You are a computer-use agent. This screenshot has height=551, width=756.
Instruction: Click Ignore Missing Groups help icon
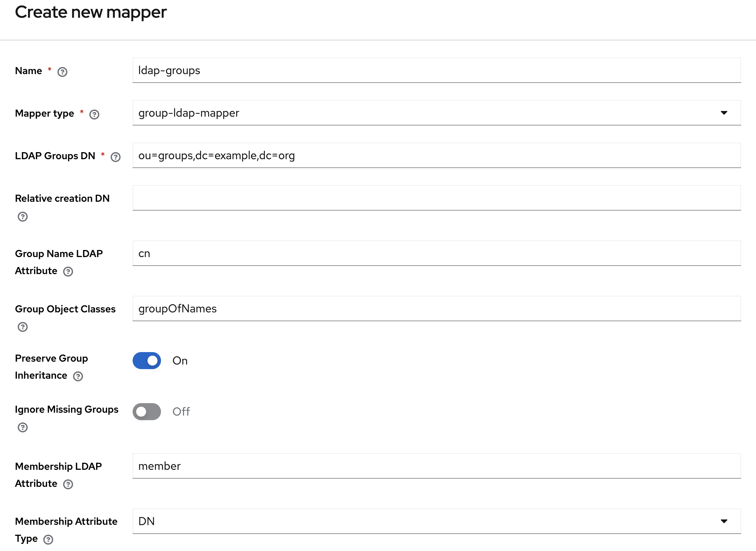(23, 427)
